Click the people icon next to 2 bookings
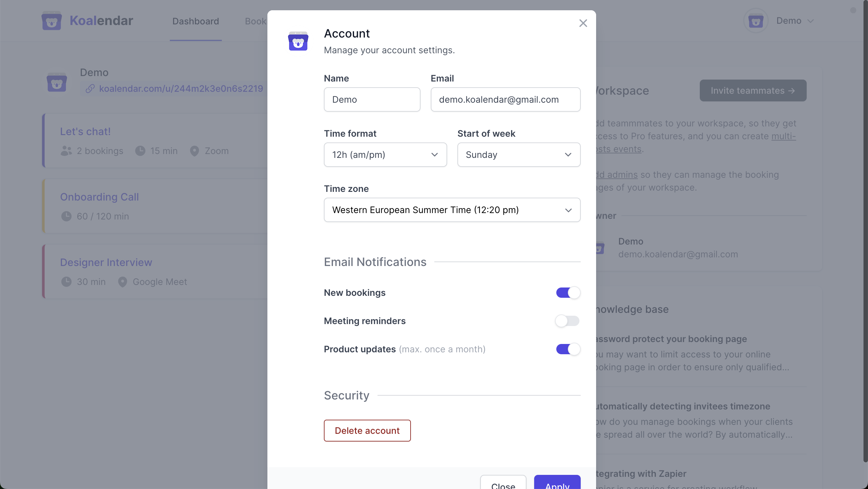This screenshot has width=868, height=489. coord(66,151)
